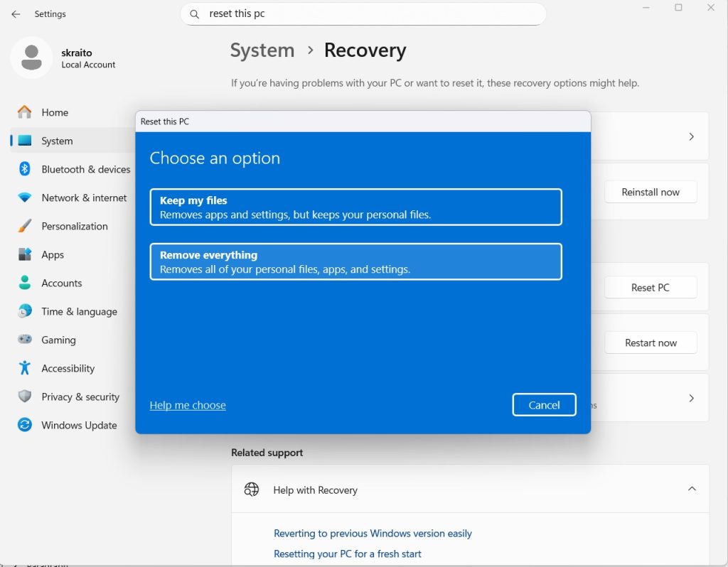
Task: Click the Apps icon in sidebar
Action: pos(25,254)
